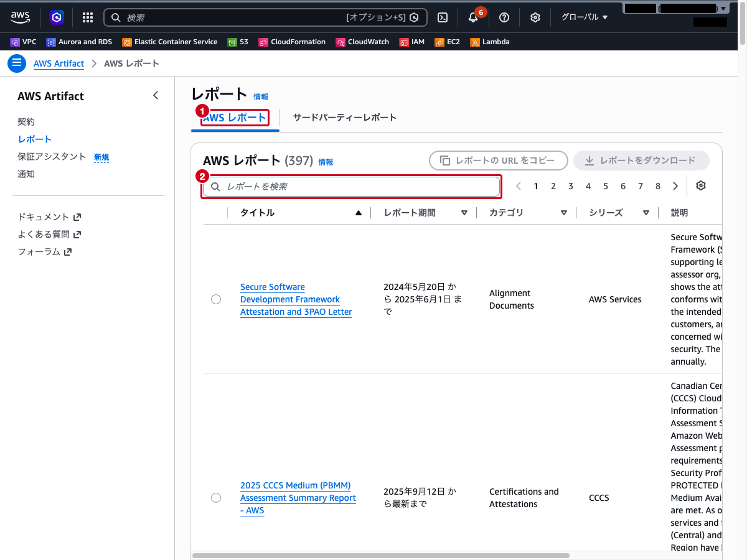Open the Aurora and RDS bookmark
Screen dimensions: 747x560
coord(79,42)
